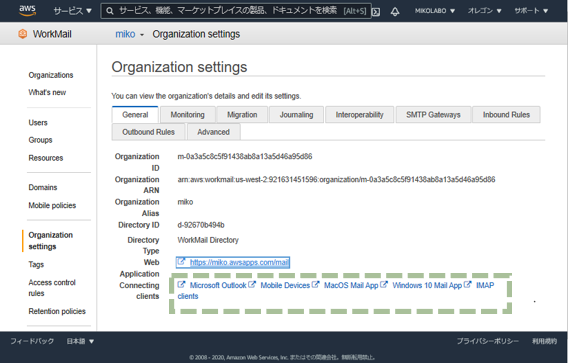Expand the miko organization dropdown arrow
568x363 pixels.
142,35
